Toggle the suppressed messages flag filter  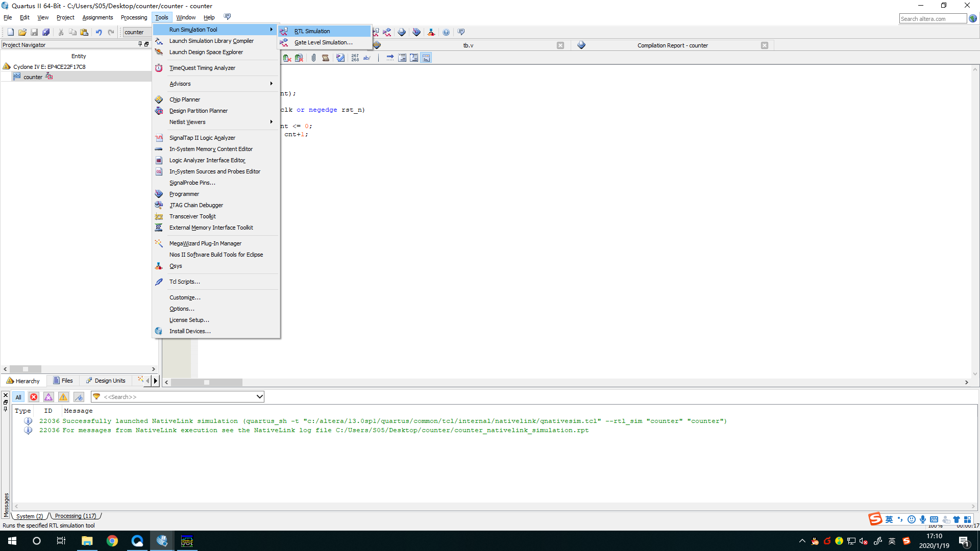click(x=79, y=397)
